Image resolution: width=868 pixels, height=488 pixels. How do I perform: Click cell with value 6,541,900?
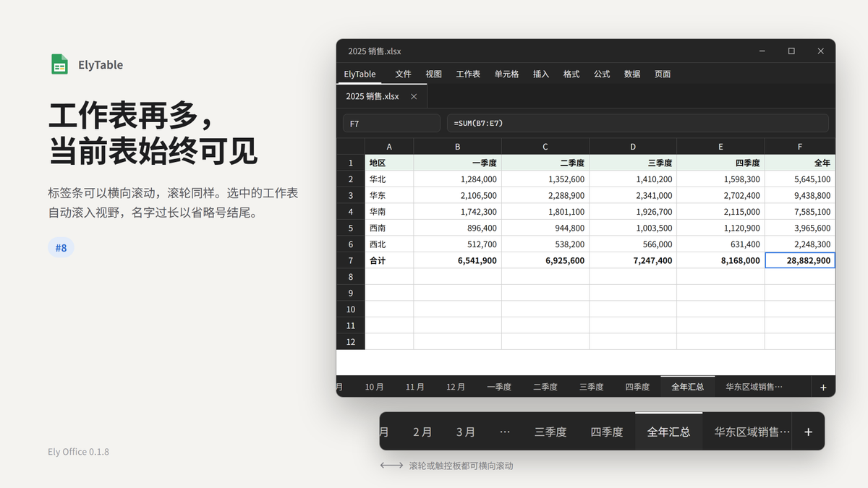(x=458, y=260)
